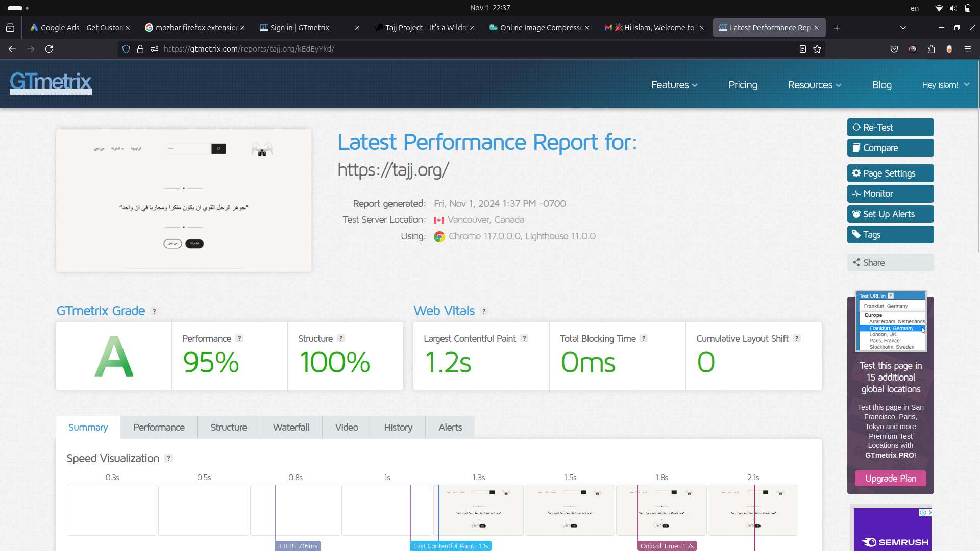Open help for GTmetrix Grade

click(154, 311)
